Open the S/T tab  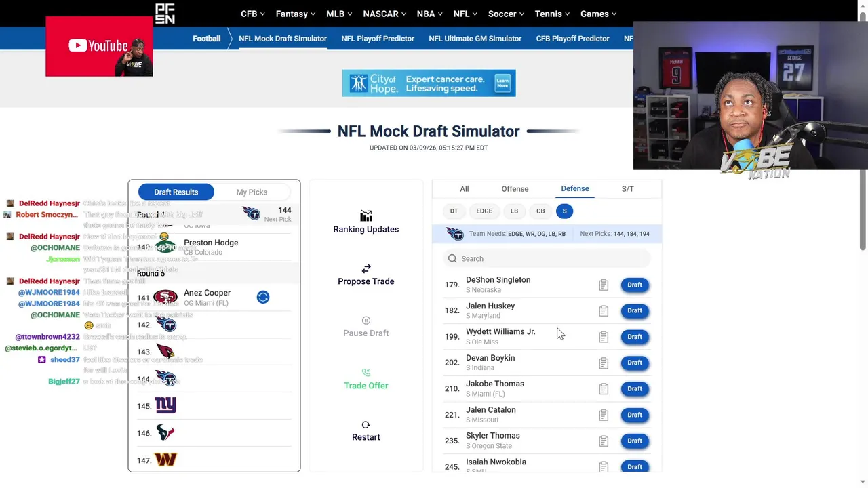(x=628, y=189)
